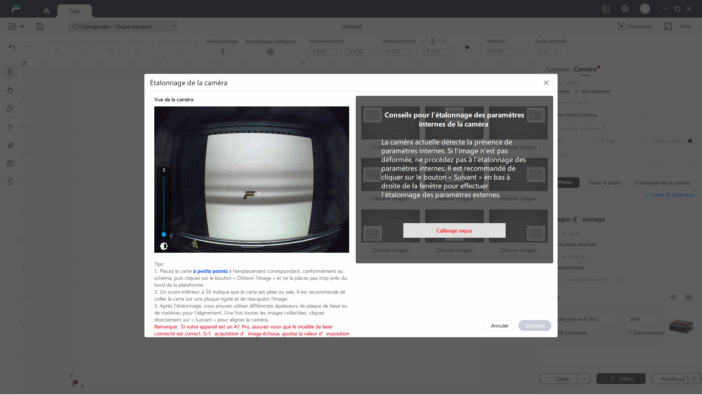702x395 pixels.
Task: Click the Diviser/Fermer icon
Action: [x=223, y=52]
